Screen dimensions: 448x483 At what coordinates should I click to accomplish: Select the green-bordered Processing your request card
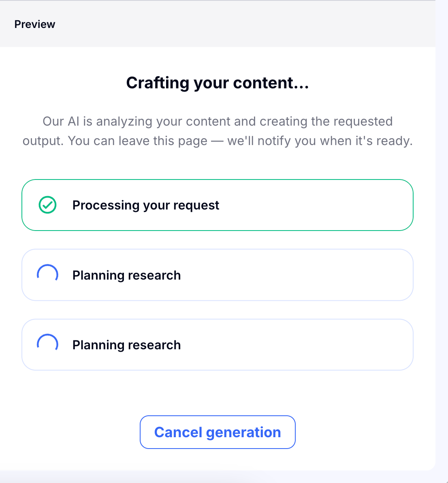218,205
